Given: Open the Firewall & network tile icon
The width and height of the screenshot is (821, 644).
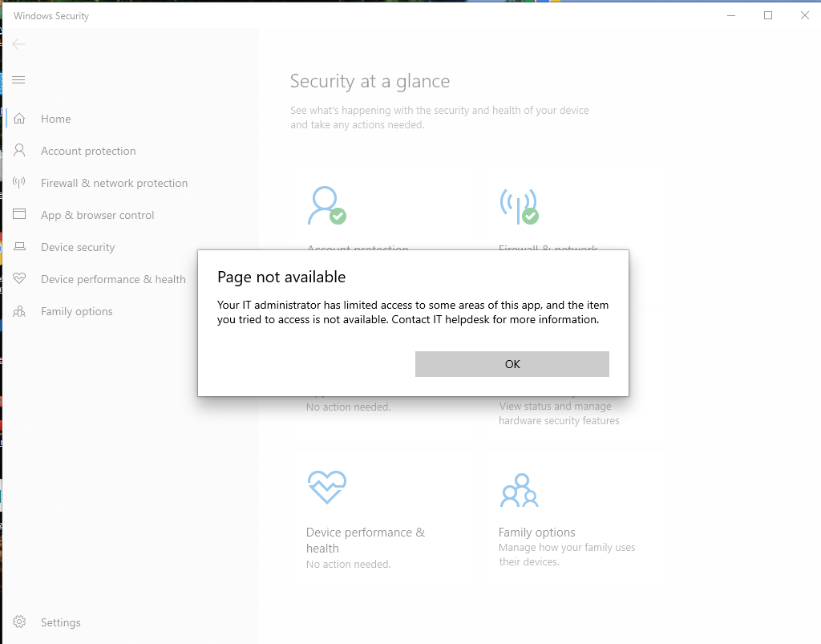Looking at the screenshot, I should click(x=519, y=205).
